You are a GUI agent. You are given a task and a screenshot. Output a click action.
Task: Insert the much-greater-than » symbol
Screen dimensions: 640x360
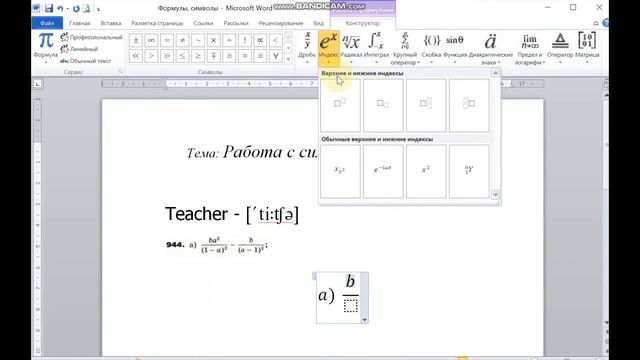coord(167,56)
